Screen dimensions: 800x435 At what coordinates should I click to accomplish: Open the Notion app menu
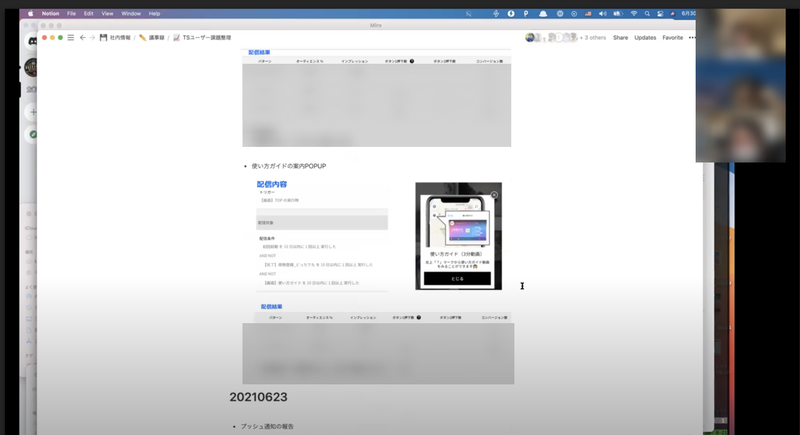pyautogui.click(x=51, y=14)
